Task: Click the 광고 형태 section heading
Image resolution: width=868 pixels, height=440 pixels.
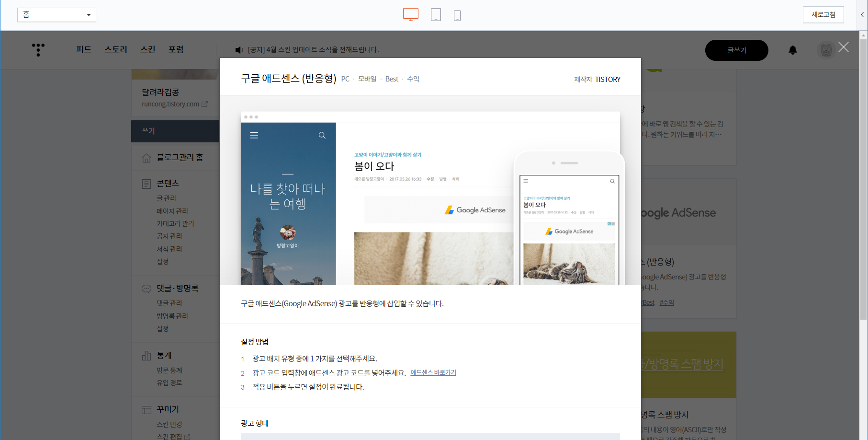Action: 255,424
